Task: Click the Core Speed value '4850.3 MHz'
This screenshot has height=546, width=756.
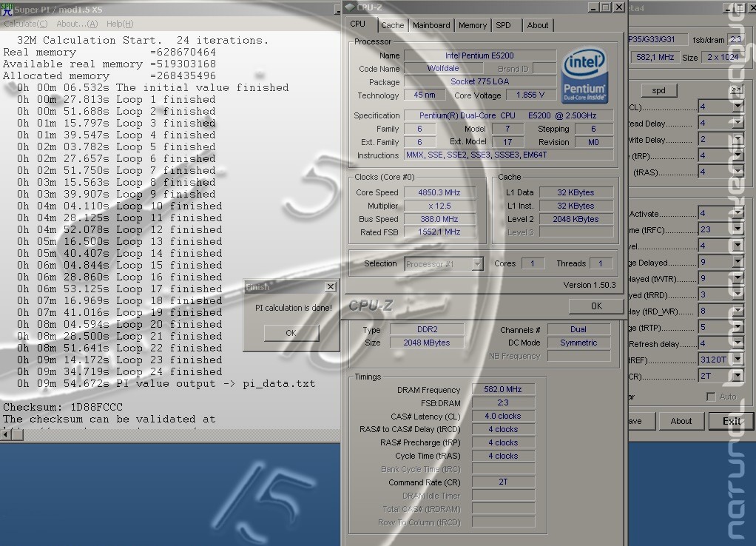Action: pos(439,192)
